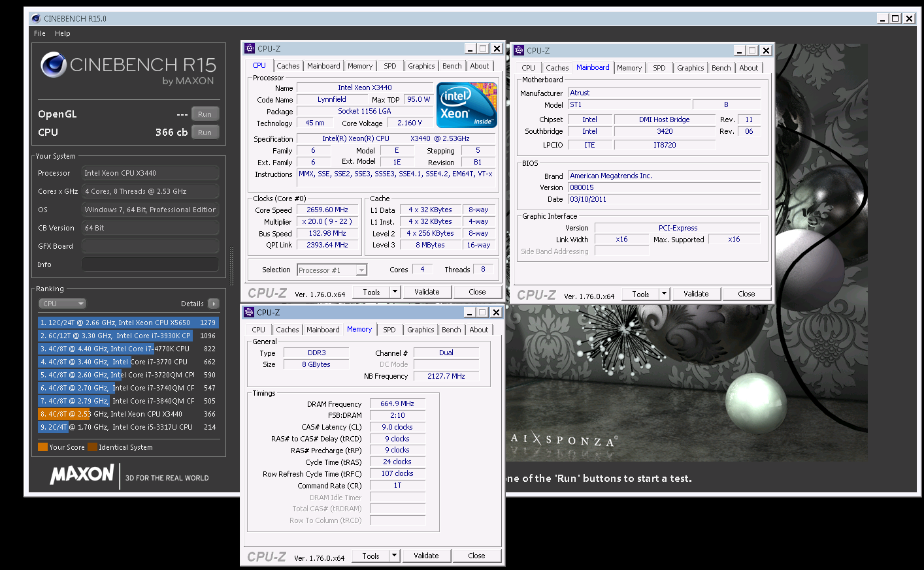Click the QPI Link value 2393.64 MHz
The width and height of the screenshot is (924, 570).
327,245
